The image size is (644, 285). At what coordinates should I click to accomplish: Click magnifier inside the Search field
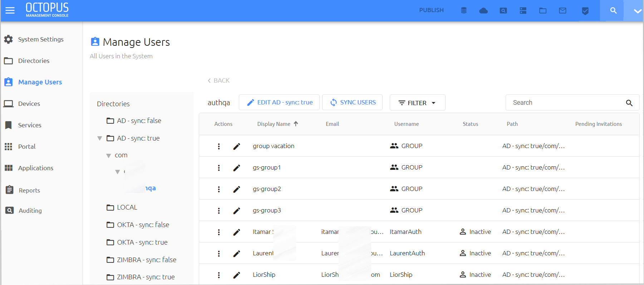click(629, 103)
